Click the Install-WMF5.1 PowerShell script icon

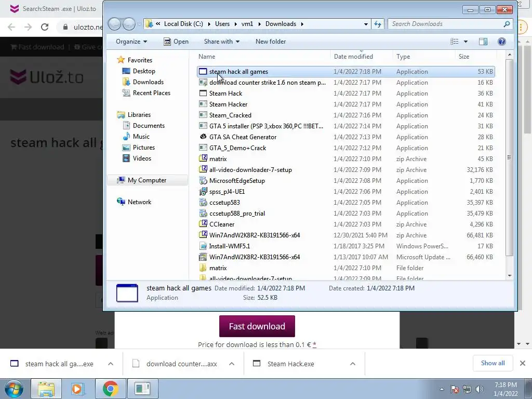coord(203,246)
